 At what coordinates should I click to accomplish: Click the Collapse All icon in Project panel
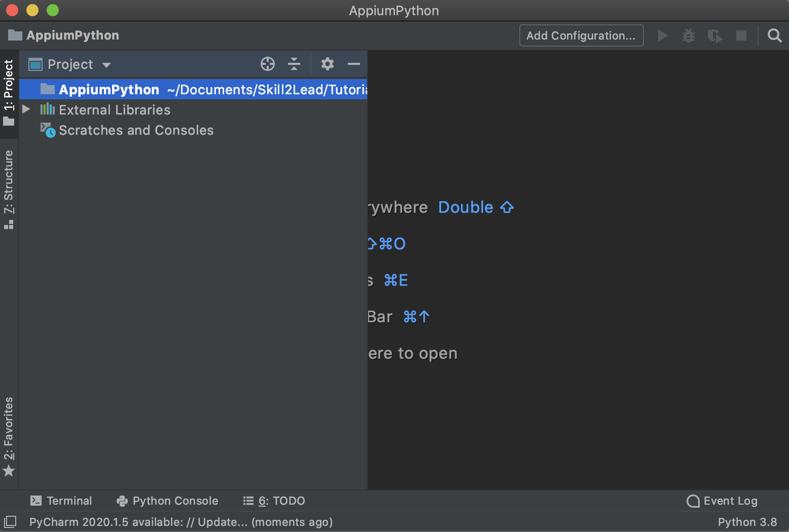(294, 64)
